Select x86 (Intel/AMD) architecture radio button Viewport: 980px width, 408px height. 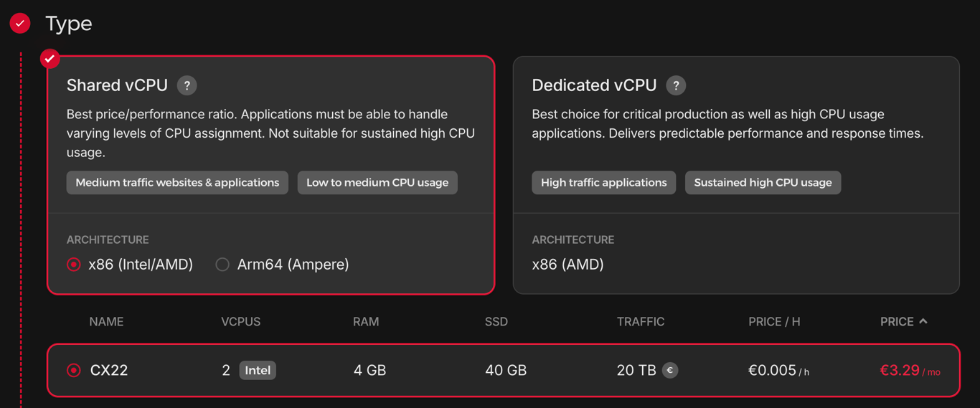(74, 265)
